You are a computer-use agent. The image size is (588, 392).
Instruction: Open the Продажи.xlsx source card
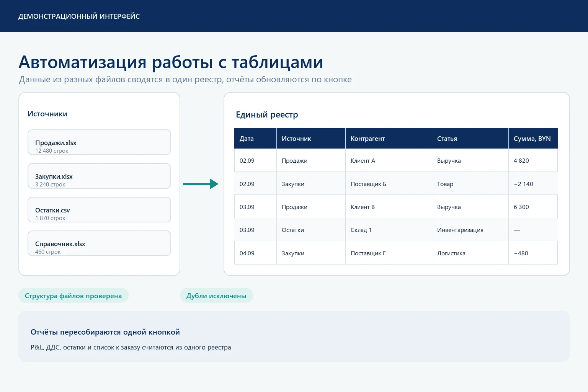(x=99, y=142)
